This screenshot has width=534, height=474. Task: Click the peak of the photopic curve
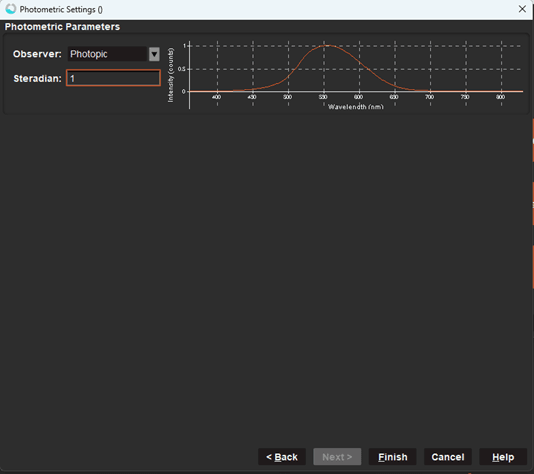(326, 45)
